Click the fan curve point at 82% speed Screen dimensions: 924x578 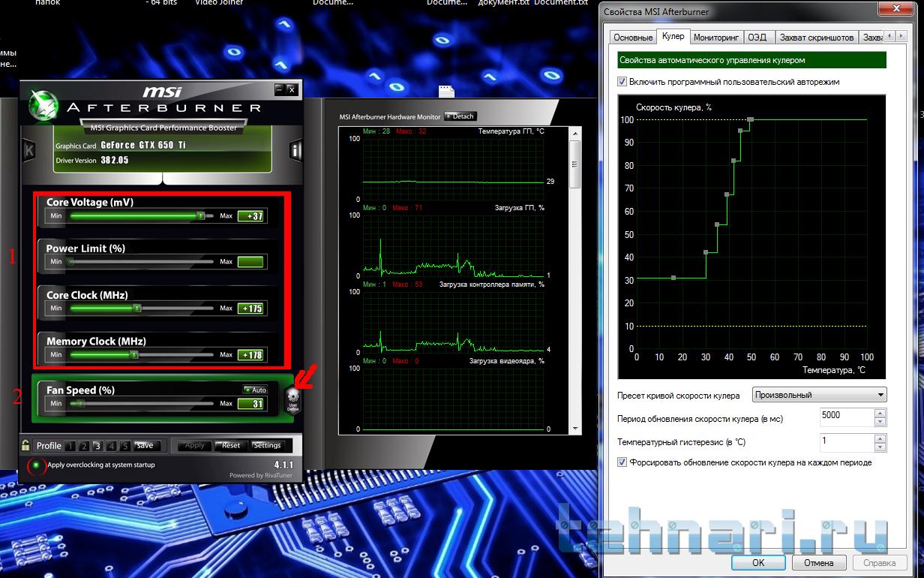[x=733, y=161]
